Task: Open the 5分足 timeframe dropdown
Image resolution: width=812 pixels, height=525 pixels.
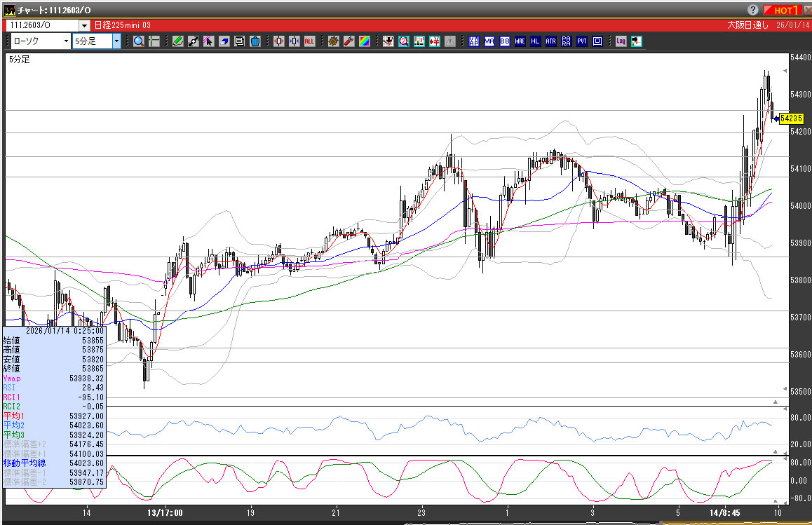Action: coord(116,41)
